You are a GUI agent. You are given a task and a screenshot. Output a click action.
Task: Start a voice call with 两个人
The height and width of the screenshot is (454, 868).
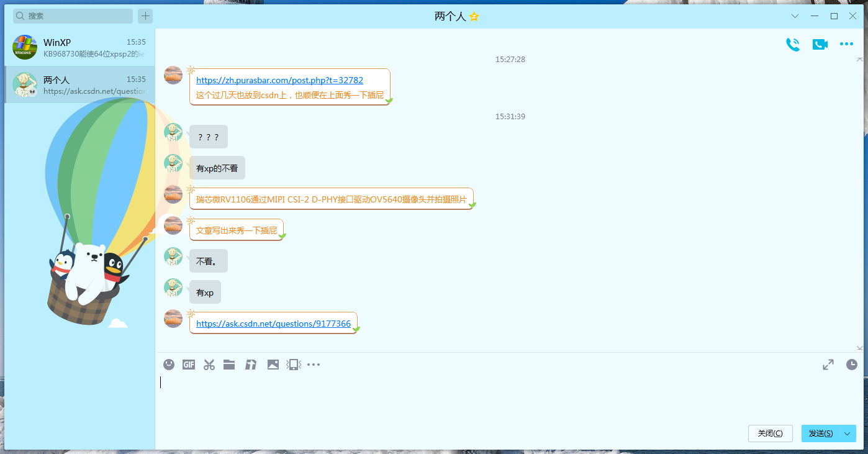pyautogui.click(x=792, y=44)
